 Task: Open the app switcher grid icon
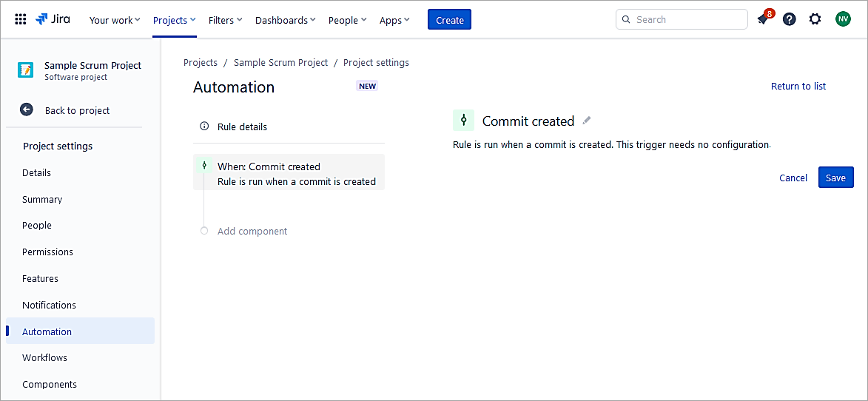pos(21,20)
